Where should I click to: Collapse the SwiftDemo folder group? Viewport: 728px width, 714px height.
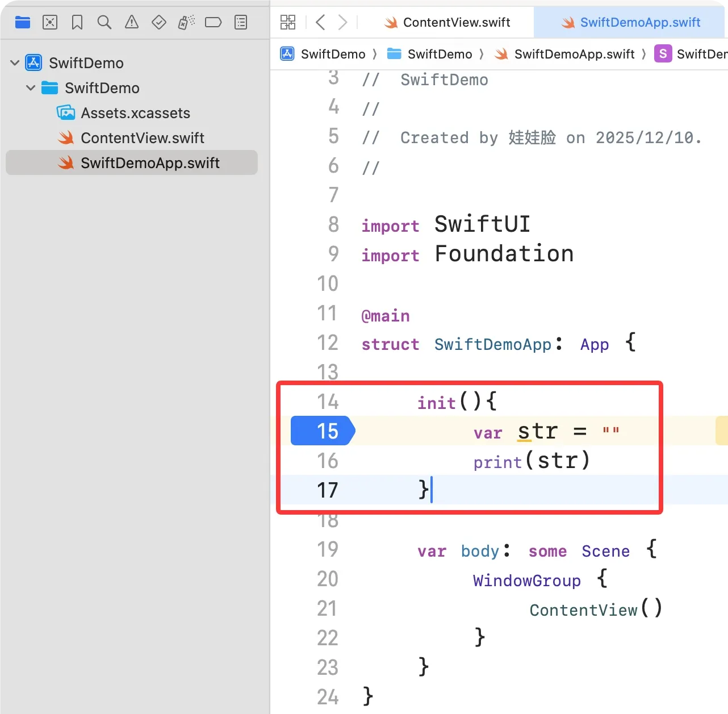click(x=31, y=87)
